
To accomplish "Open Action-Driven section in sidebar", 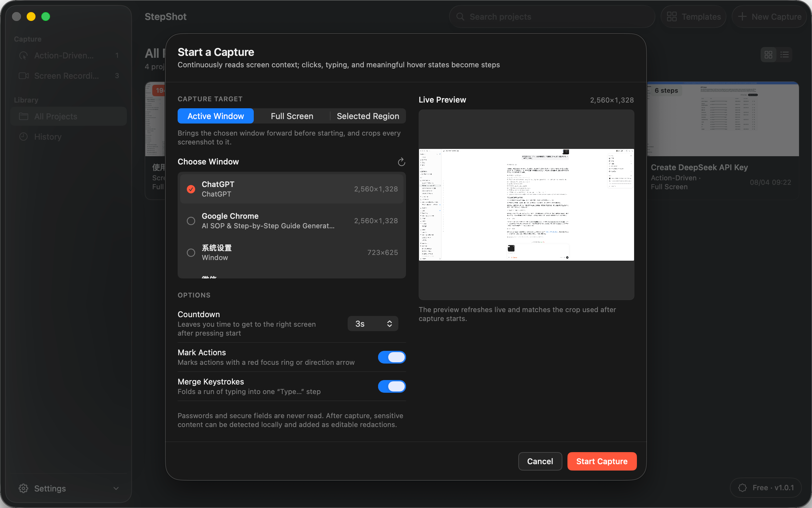I will point(69,56).
